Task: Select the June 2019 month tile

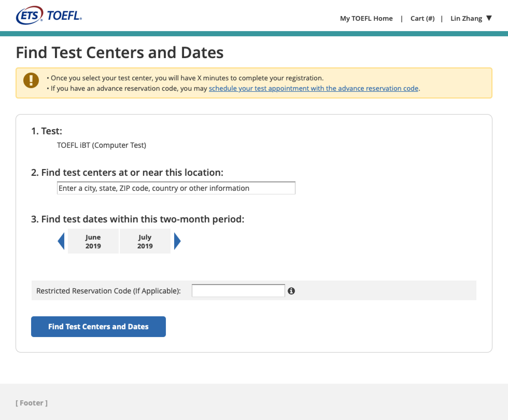Action: coord(93,241)
